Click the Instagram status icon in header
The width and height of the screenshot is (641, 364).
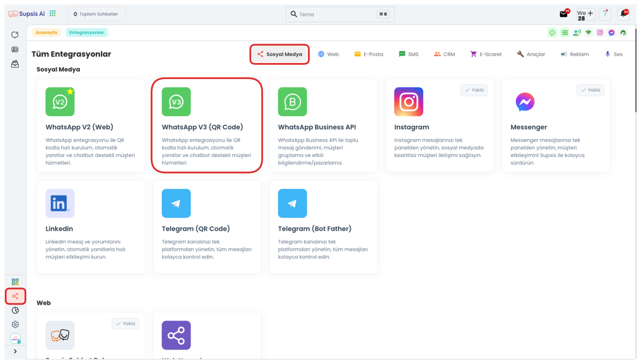point(600,32)
